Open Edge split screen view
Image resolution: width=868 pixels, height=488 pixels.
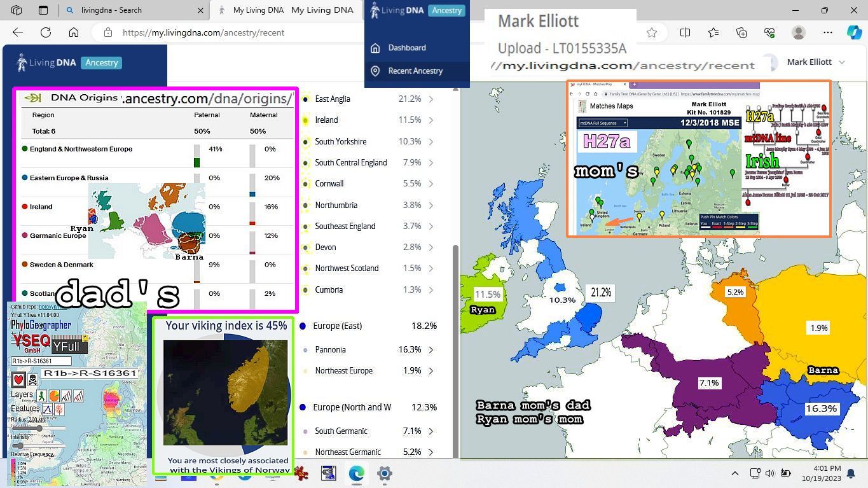point(685,32)
